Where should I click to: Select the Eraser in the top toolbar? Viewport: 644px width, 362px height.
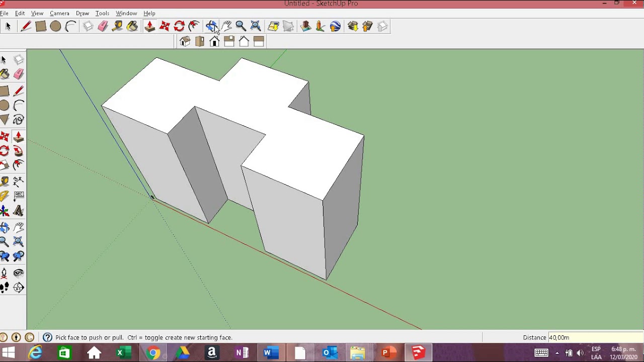point(103,26)
